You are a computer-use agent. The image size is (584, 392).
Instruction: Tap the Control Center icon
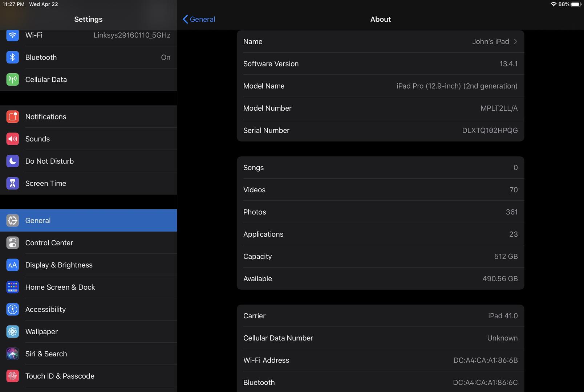13,243
